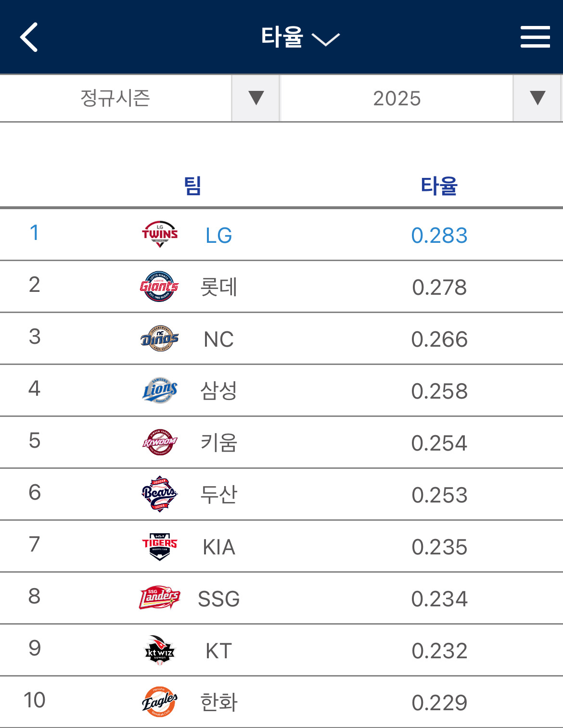Tap the back arrow icon
The image size is (563, 728).
click(29, 37)
